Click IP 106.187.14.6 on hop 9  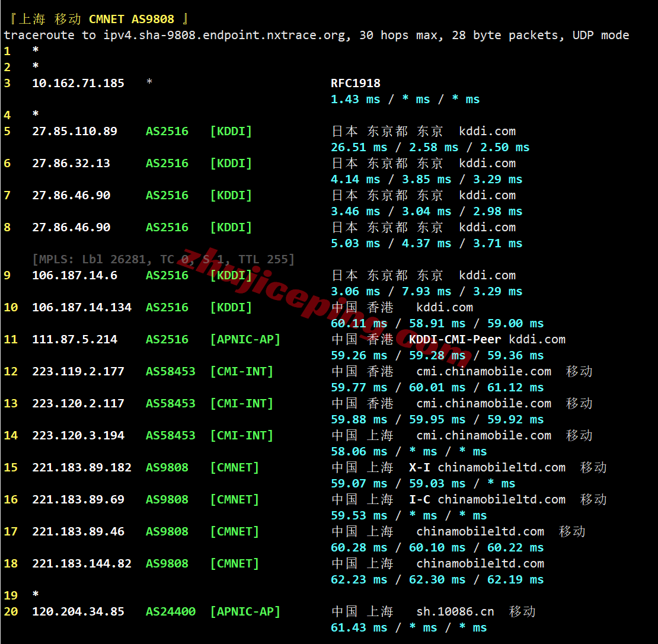[x=75, y=275]
